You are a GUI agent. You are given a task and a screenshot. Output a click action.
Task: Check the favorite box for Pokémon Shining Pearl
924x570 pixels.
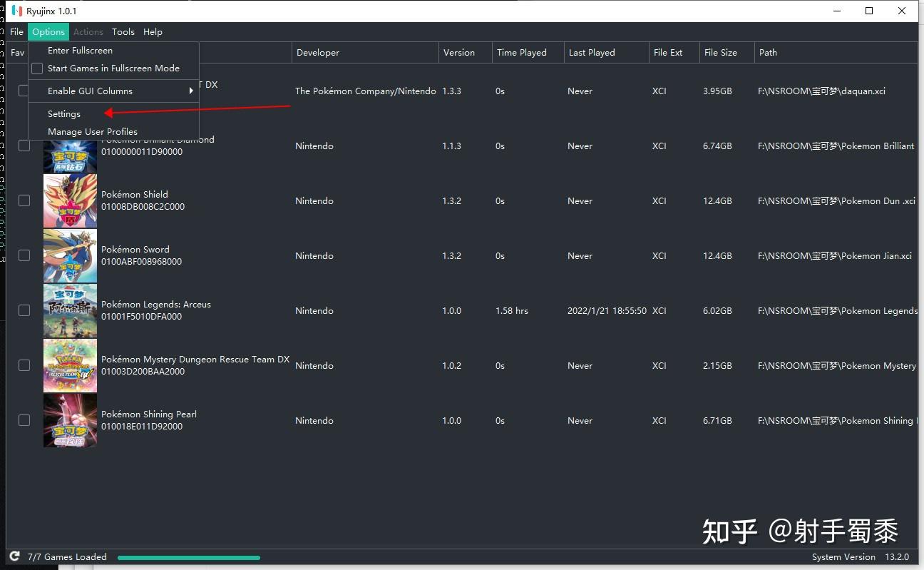(x=24, y=420)
